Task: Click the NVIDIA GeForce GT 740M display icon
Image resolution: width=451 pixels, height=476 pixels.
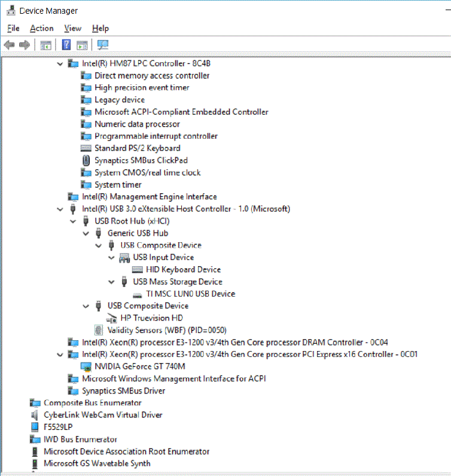Action: click(x=86, y=367)
